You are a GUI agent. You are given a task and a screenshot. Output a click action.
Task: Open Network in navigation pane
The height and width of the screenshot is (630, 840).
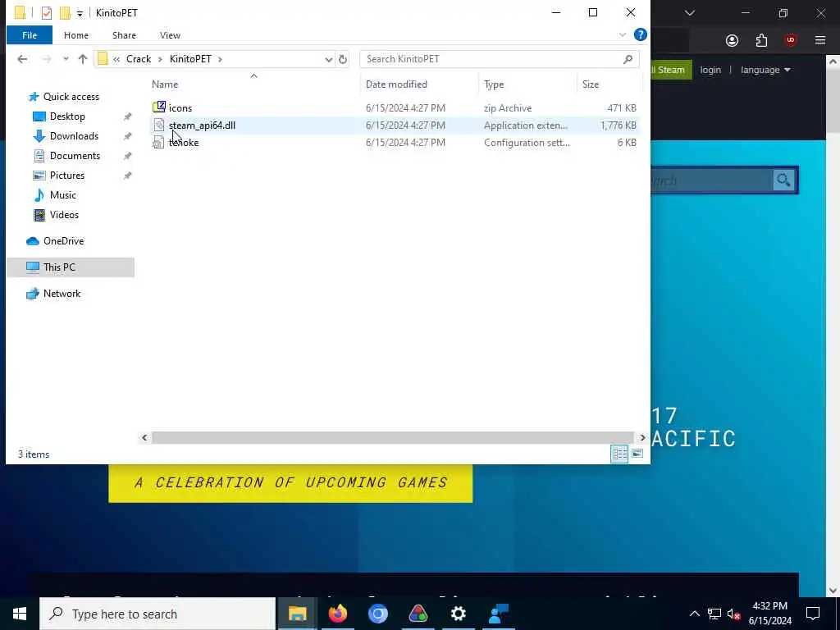pyautogui.click(x=62, y=294)
